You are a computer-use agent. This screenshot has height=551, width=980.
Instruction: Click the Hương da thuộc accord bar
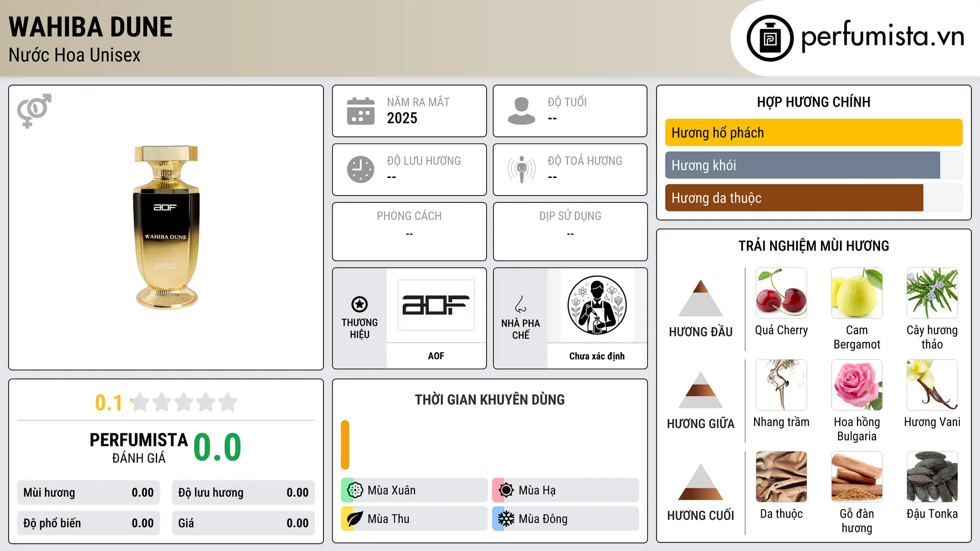[813, 198]
